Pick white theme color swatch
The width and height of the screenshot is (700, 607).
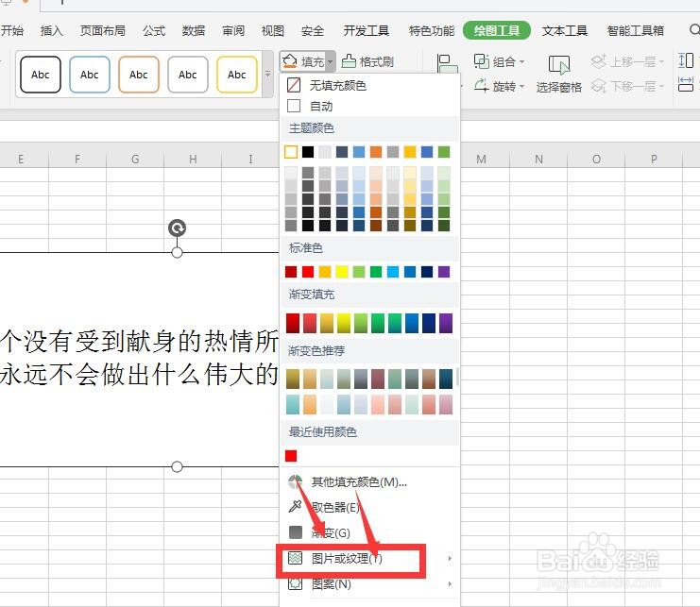pyautogui.click(x=291, y=152)
